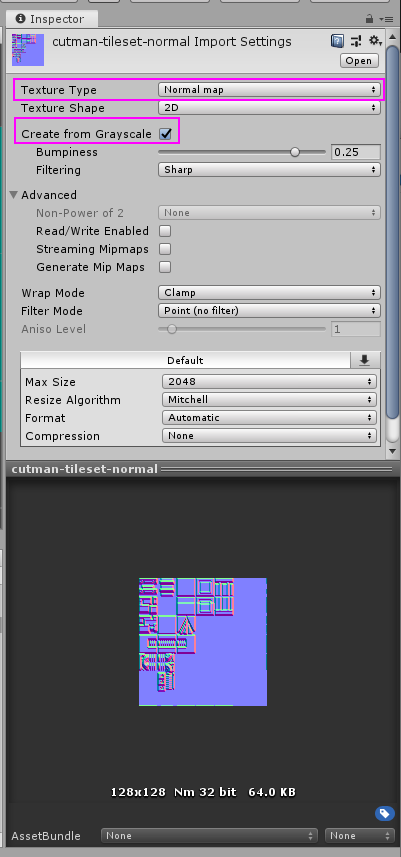Click the Bumpiness slider handle
Image resolution: width=401 pixels, height=857 pixels.
pos(295,152)
